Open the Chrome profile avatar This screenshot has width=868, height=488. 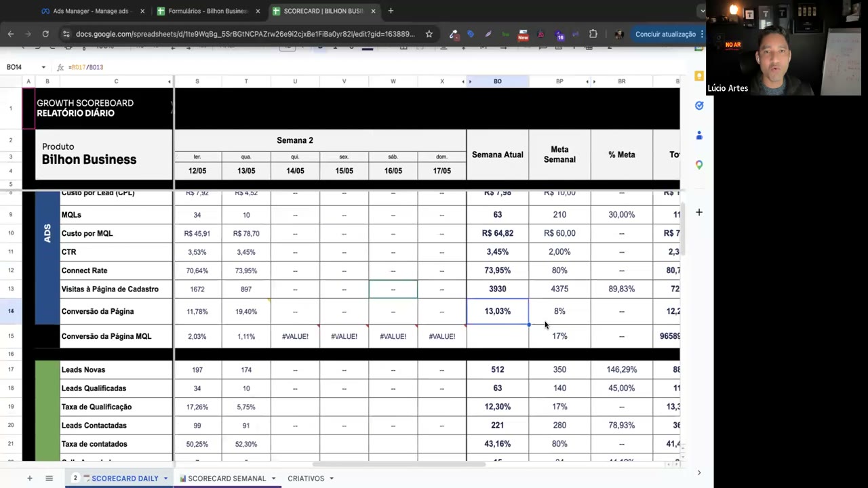618,34
